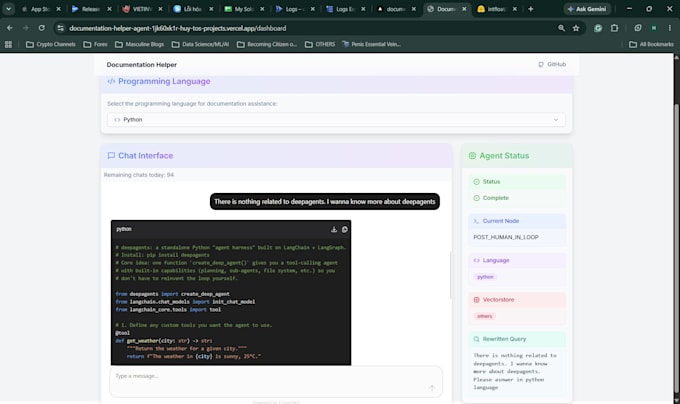
Task: Click the copy icon on code block
Action: tap(345, 229)
